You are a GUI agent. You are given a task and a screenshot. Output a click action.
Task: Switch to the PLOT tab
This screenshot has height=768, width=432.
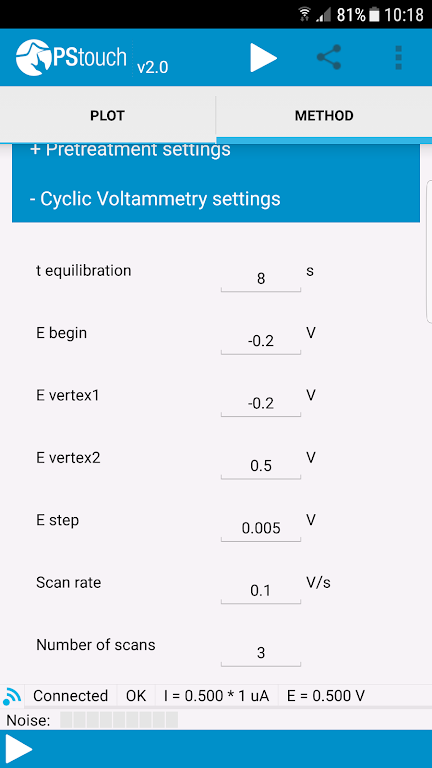[107, 116]
